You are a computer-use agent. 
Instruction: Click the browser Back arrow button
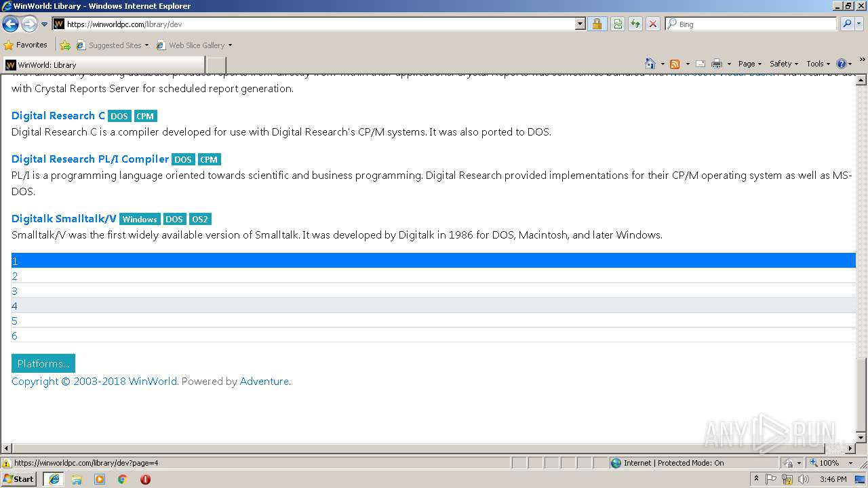[x=10, y=24]
